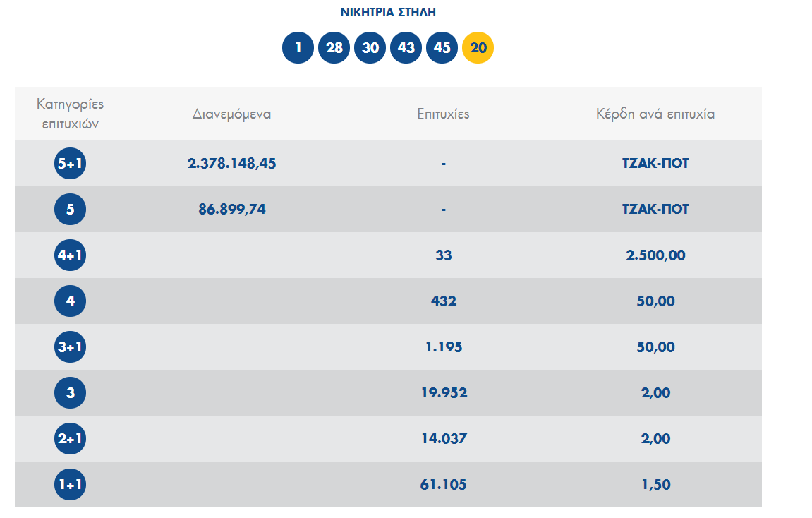This screenshot has height=518, width=812.
Task: Click the Διανεμόμενα column header
Action: [x=231, y=114]
